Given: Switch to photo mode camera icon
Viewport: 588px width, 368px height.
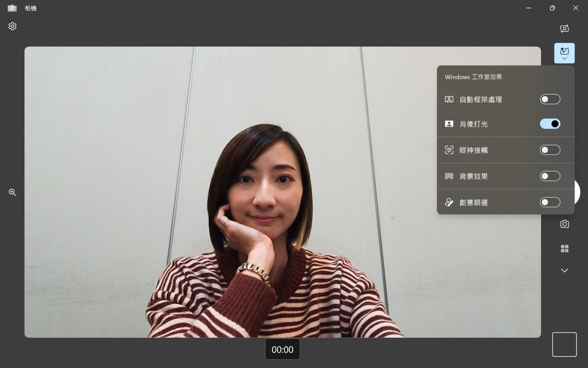Looking at the screenshot, I should 564,224.
